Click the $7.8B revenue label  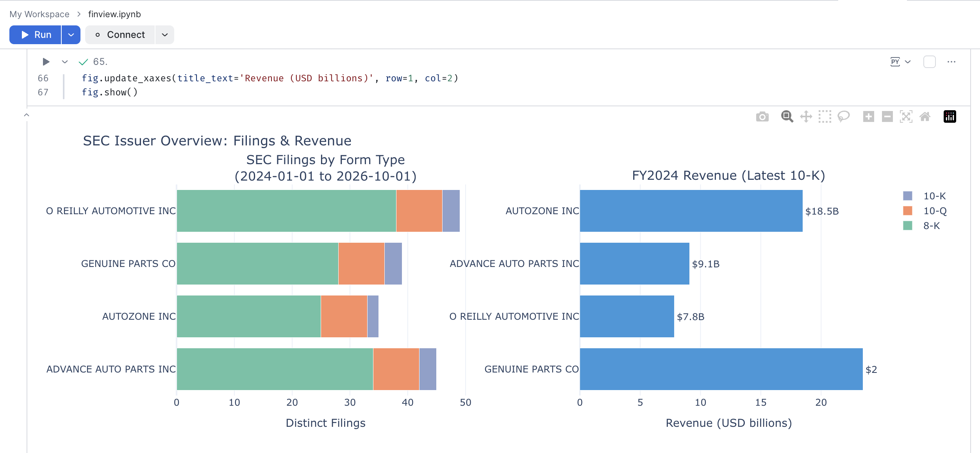point(690,317)
